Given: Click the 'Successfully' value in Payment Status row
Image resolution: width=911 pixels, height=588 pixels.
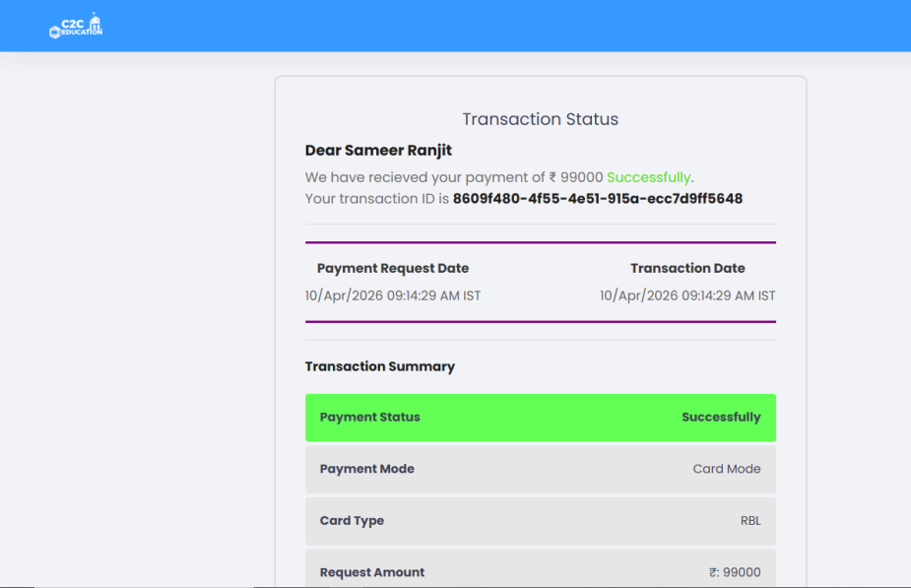Looking at the screenshot, I should click(x=721, y=418).
